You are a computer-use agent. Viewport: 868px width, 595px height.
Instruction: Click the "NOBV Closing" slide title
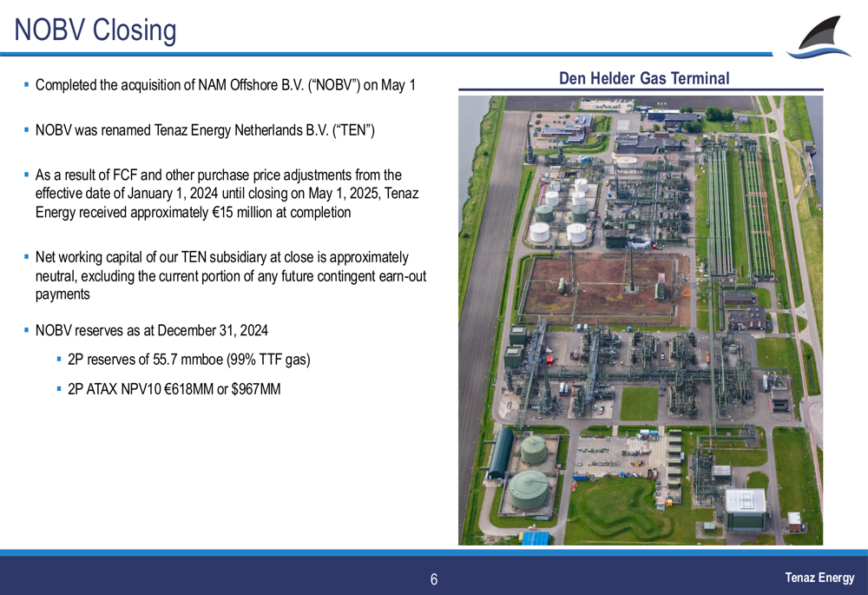click(x=95, y=30)
